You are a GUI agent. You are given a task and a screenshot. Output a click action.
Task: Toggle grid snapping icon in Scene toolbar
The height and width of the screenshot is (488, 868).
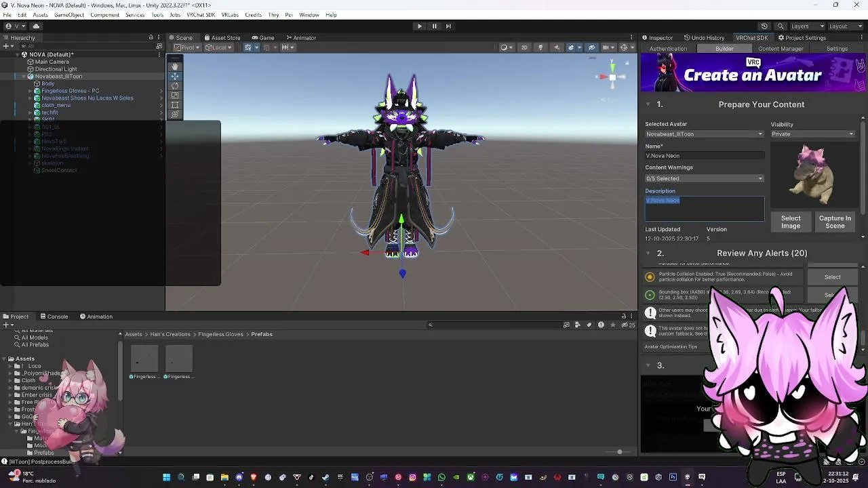(x=249, y=47)
